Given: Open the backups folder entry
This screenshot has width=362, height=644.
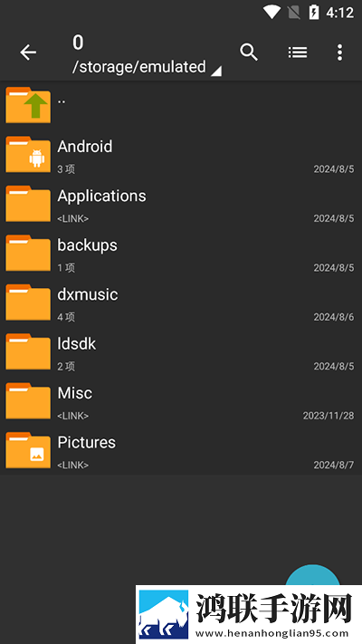Looking at the screenshot, I should click(181, 254).
